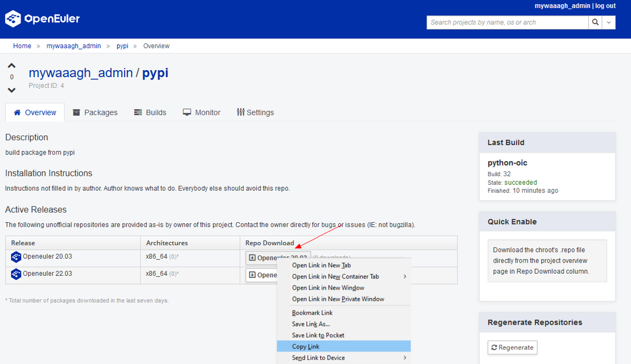Choose Open Link in New Tab
The height and width of the screenshot is (364, 631).
click(321, 265)
